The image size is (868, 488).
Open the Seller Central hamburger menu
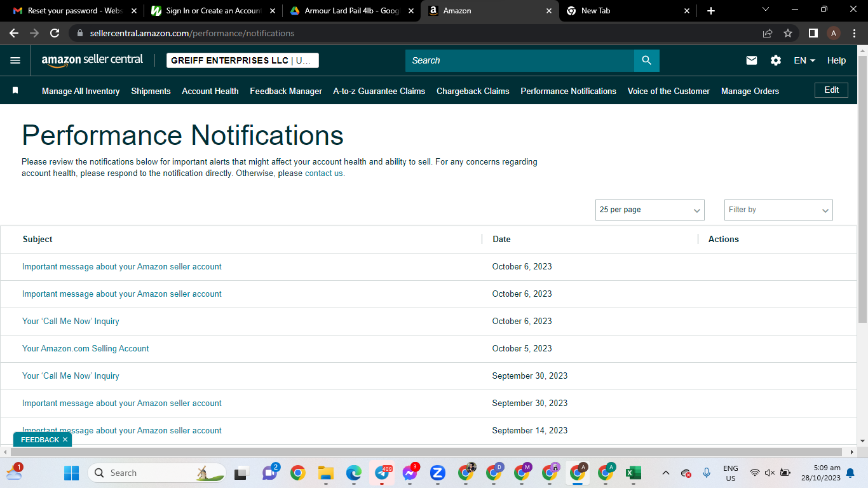pos(15,60)
